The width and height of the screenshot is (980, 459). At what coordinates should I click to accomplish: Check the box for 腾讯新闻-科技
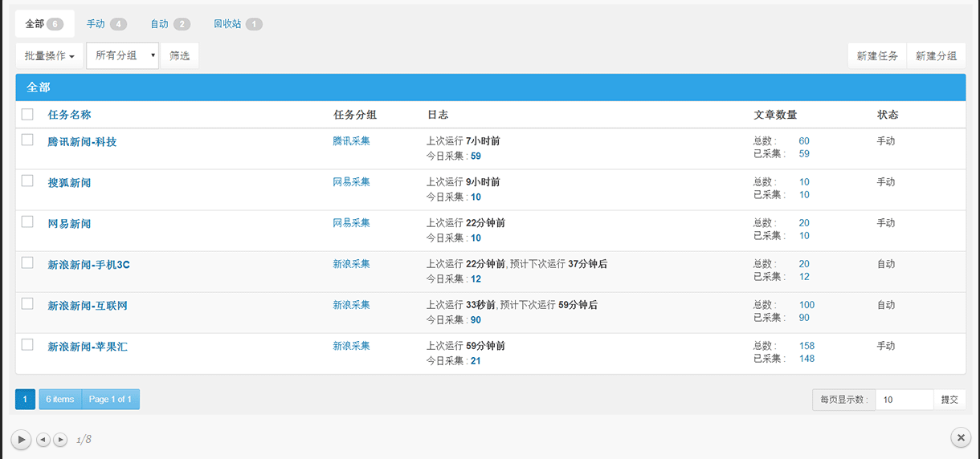click(27, 140)
